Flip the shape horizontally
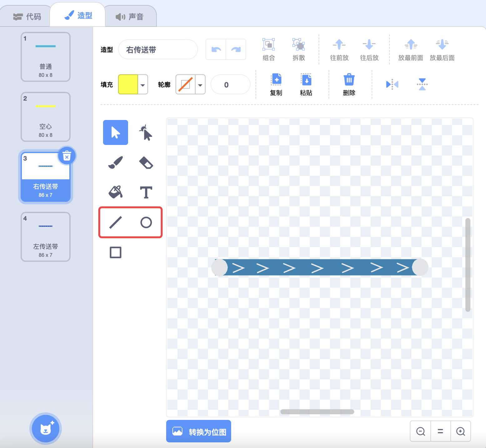 click(392, 84)
